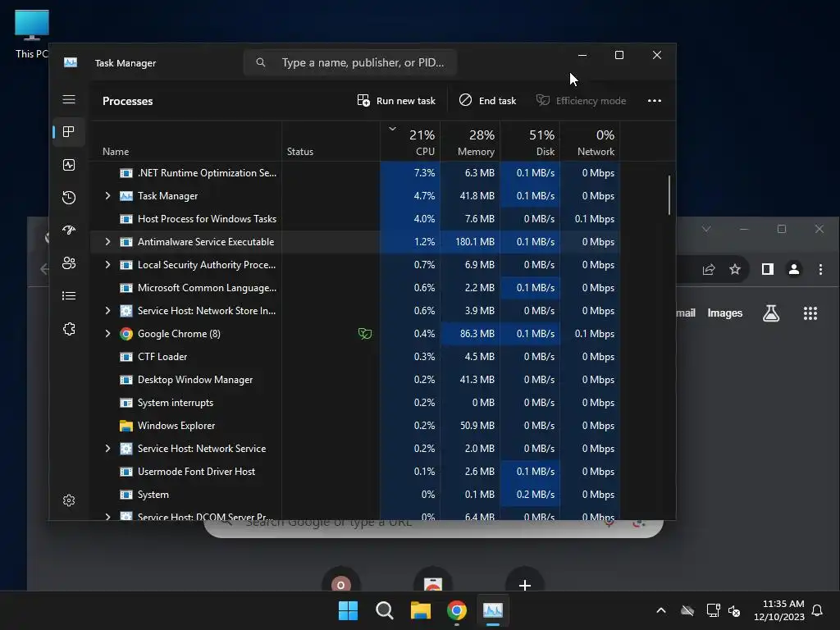This screenshot has width=840, height=630.
Task: Click the Google Chrome process icon
Action: (x=126, y=334)
